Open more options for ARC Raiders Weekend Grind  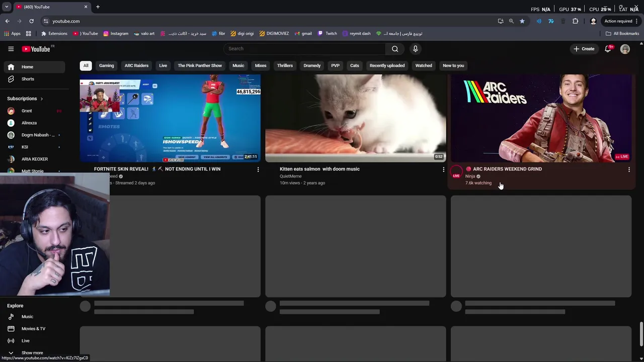click(629, 170)
